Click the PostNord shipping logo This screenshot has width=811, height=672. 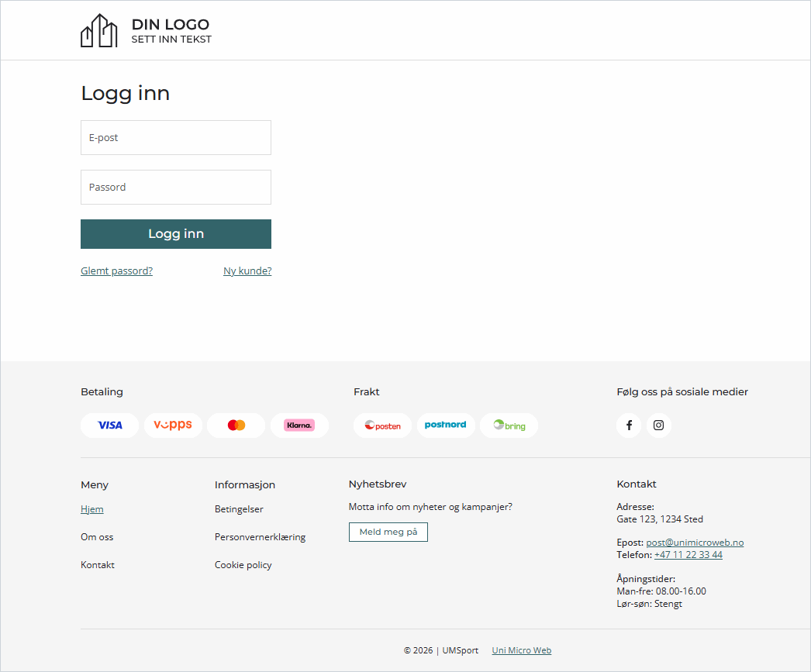446,426
